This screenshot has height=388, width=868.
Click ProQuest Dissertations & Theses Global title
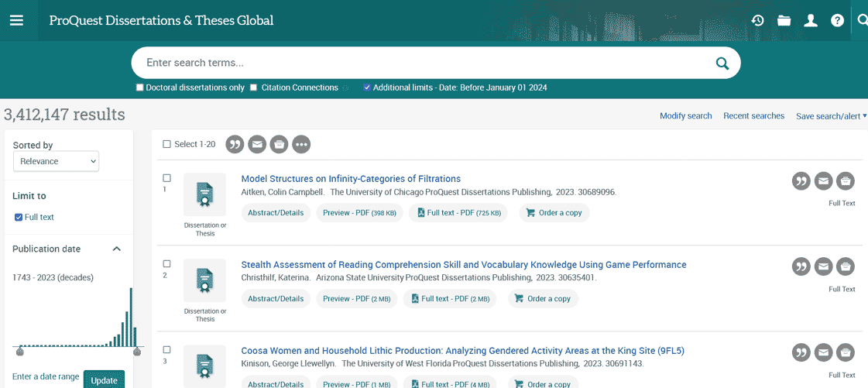pos(161,21)
